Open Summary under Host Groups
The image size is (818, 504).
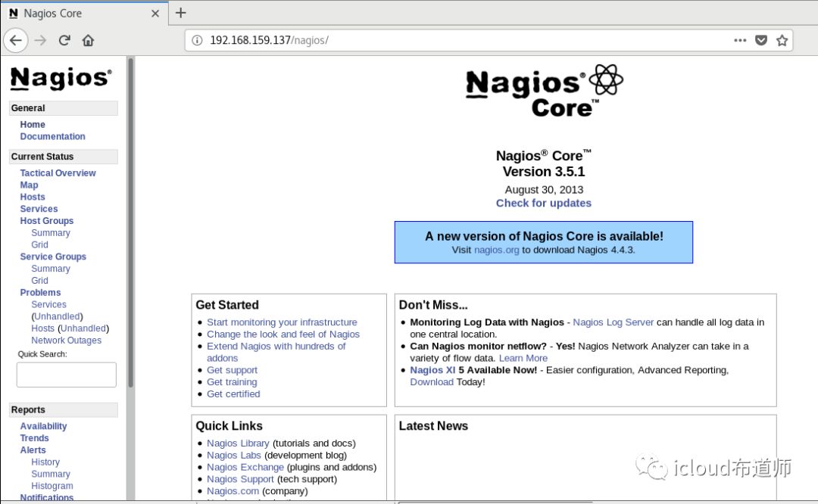(x=51, y=233)
